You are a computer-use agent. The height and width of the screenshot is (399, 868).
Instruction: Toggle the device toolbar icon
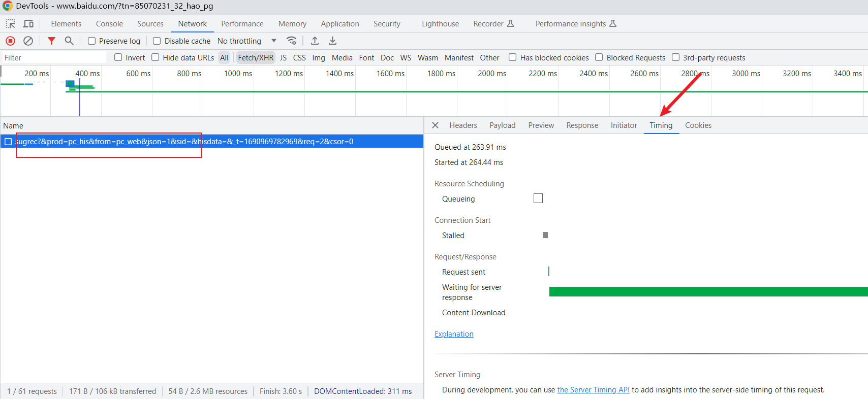(x=28, y=24)
